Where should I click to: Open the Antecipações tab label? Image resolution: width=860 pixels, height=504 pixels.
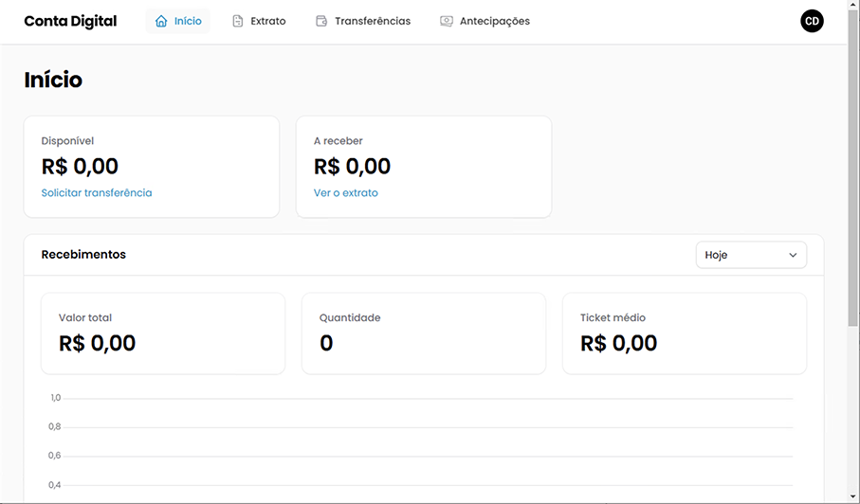pos(495,21)
